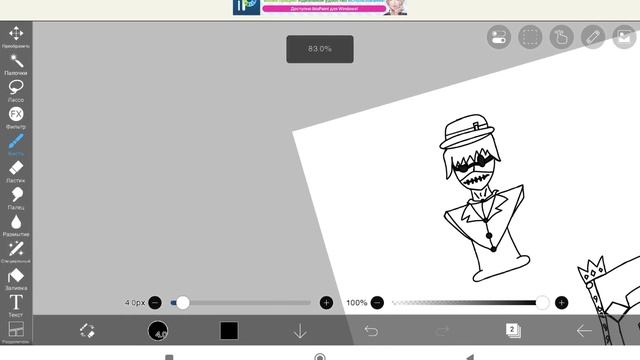The width and height of the screenshot is (640, 360).
Task: Decrease brush thickness with minus button
Action: [x=155, y=303]
